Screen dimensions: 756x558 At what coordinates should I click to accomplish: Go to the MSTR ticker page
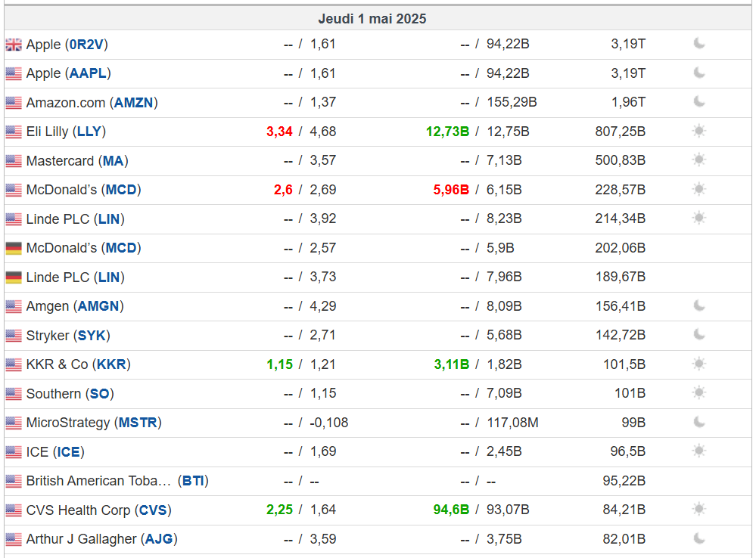pos(138,423)
